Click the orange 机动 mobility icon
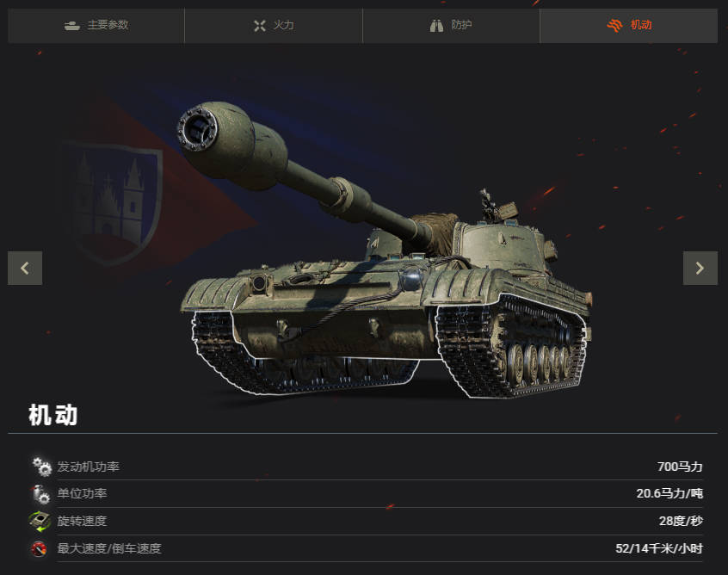 pos(614,26)
